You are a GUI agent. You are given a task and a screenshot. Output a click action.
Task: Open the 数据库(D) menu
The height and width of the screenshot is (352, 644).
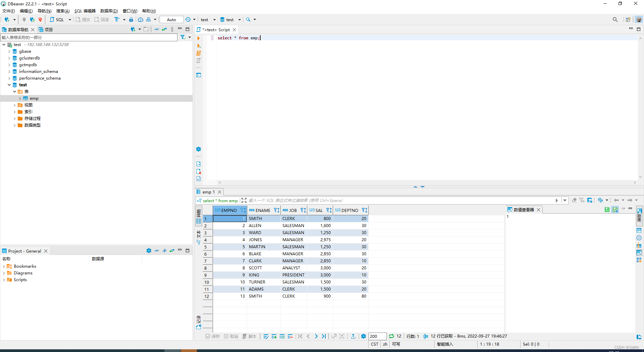click(x=109, y=11)
